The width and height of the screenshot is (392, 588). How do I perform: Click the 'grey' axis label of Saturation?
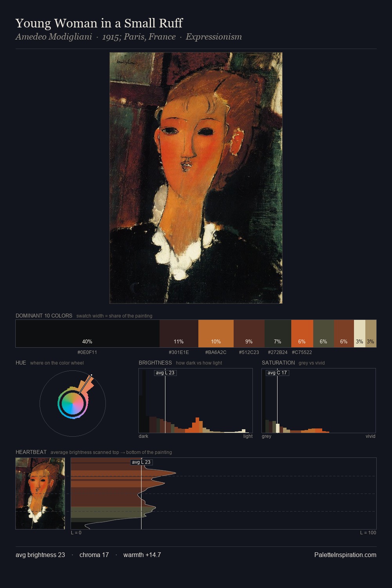[x=267, y=436]
